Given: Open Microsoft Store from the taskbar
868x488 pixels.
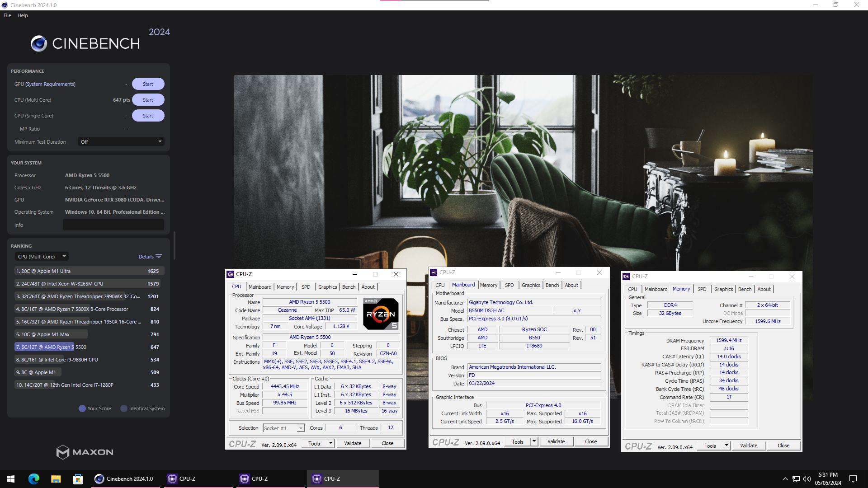Looking at the screenshot, I should pyautogui.click(x=78, y=479).
